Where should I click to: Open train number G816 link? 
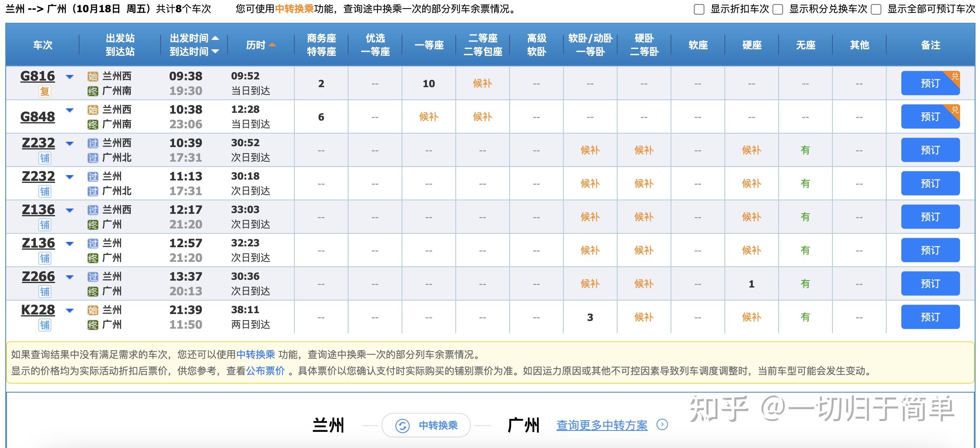(x=38, y=76)
